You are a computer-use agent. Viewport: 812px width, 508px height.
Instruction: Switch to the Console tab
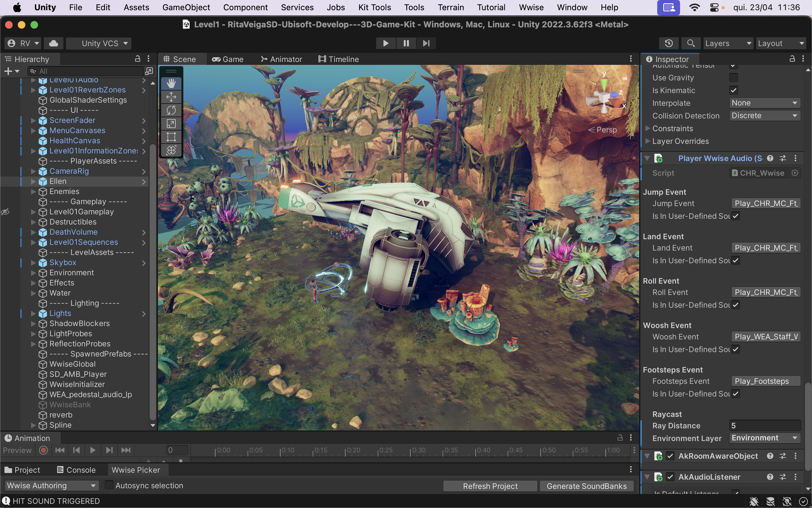click(76, 470)
